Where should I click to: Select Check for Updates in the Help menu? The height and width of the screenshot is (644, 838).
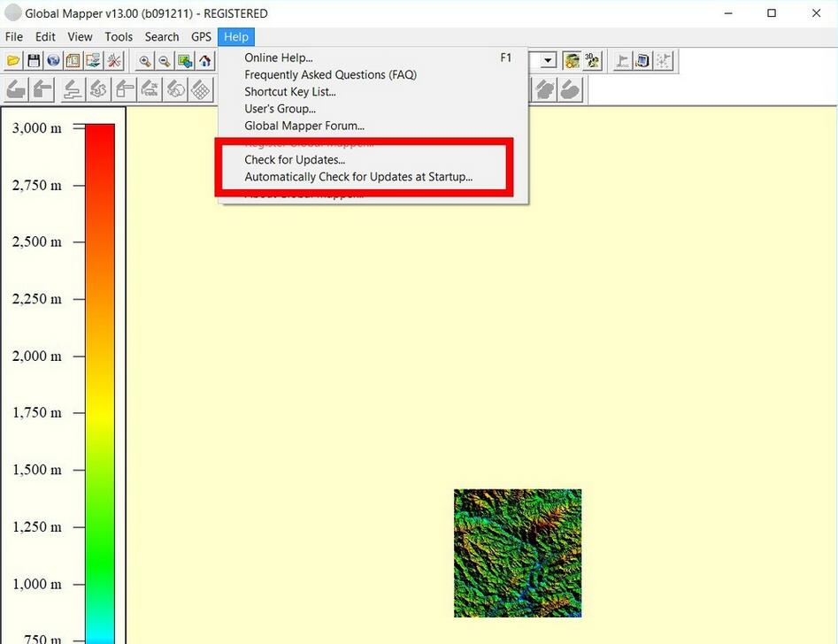point(295,159)
